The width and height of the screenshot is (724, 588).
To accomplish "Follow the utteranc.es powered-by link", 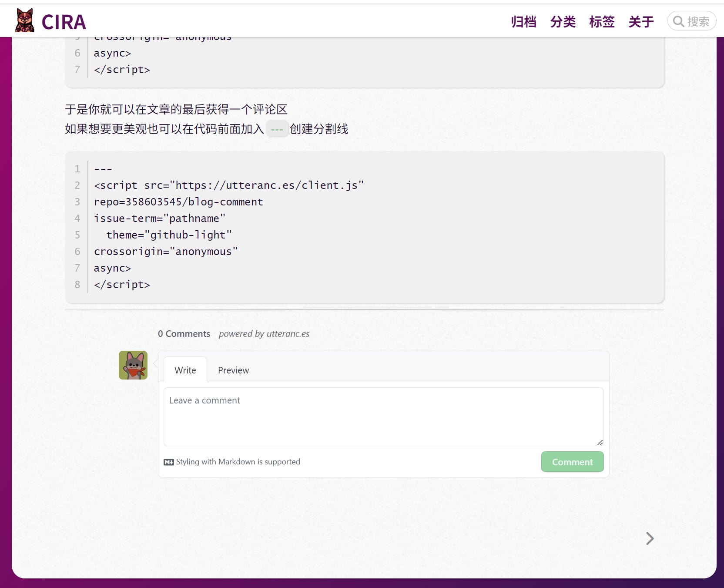I will [x=288, y=334].
